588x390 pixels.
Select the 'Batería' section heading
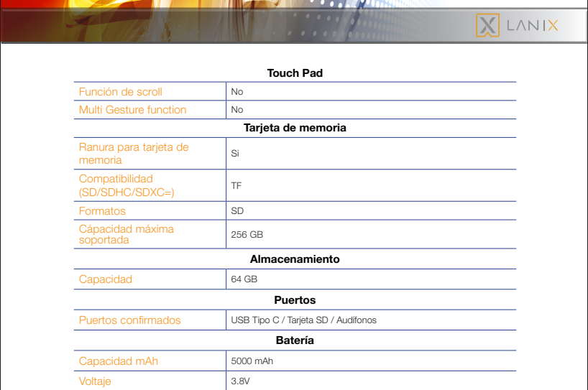295,340
